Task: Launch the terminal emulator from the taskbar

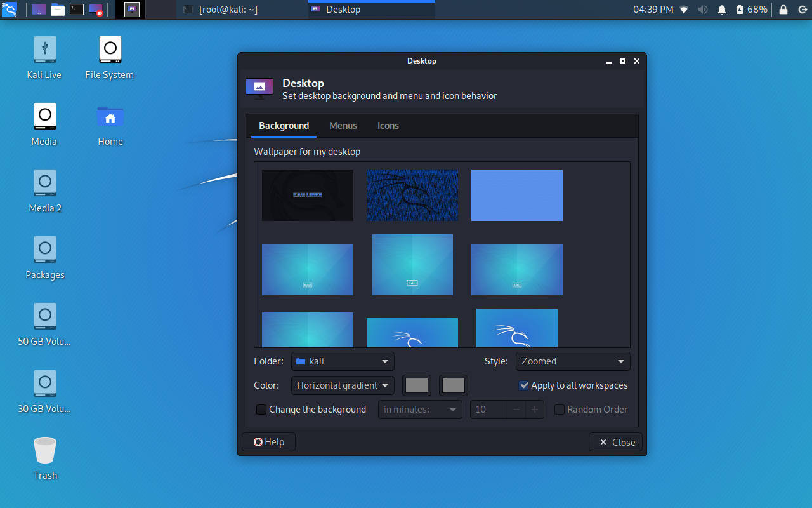Action: [x=76, y=9]
